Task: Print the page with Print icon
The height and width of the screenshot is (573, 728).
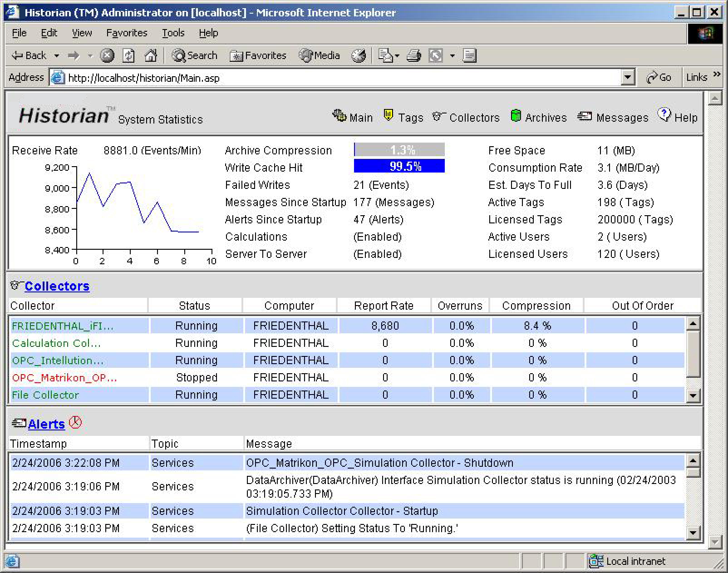Action: point(413,56)
